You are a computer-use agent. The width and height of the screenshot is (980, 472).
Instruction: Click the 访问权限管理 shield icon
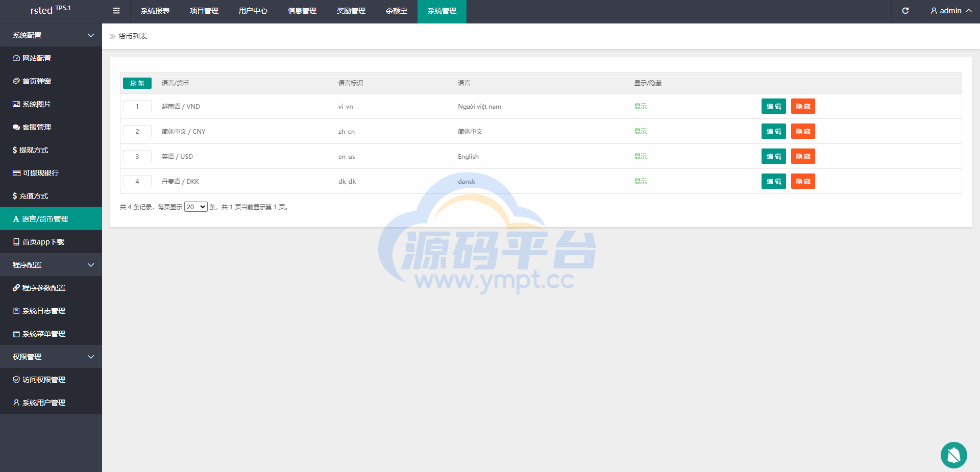click(x=16, y=380)
